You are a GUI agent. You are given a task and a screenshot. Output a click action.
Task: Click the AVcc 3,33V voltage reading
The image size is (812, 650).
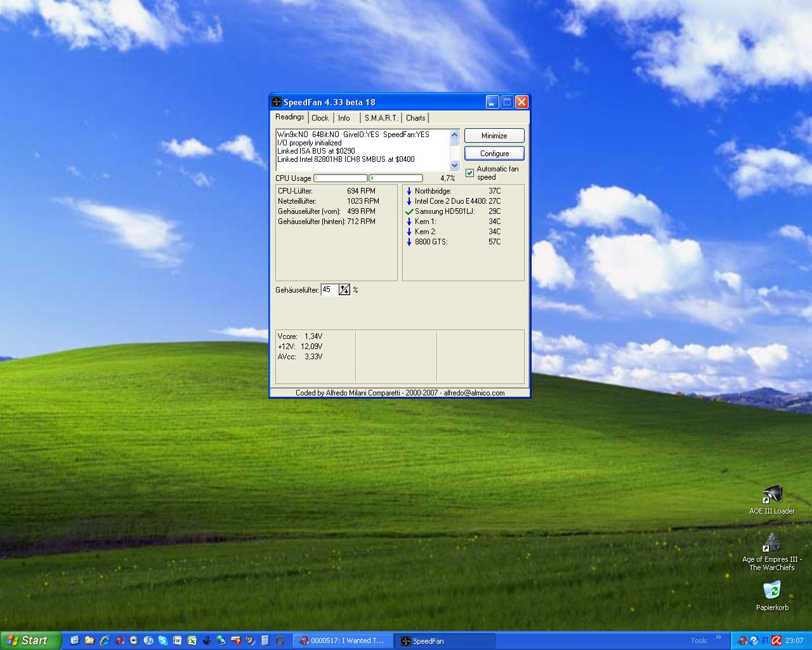pyautogui.click(x=300, y=357)
